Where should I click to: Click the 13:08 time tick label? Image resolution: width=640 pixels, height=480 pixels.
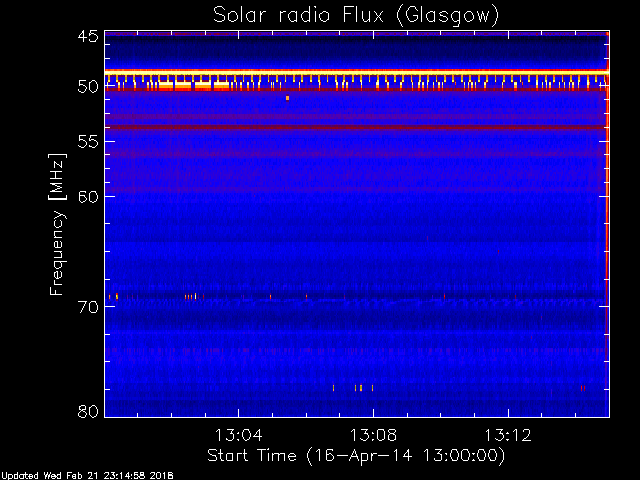[x=373, y=435]
